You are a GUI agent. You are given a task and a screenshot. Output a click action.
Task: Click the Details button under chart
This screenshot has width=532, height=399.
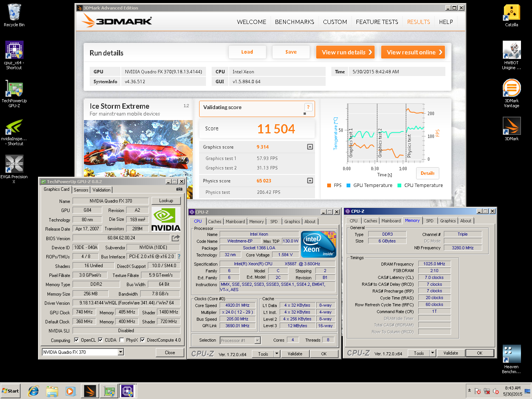pos(427,173)
